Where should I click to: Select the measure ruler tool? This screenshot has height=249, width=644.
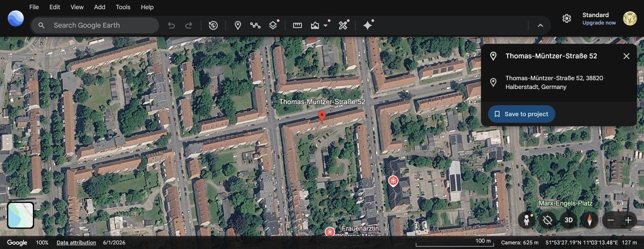297,25
